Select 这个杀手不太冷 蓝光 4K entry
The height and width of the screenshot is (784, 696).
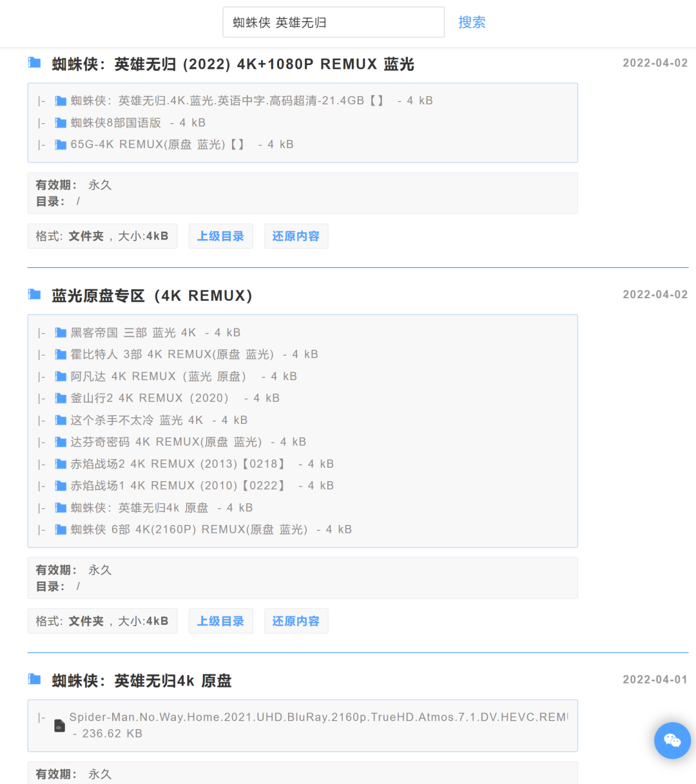click(137, 420)
